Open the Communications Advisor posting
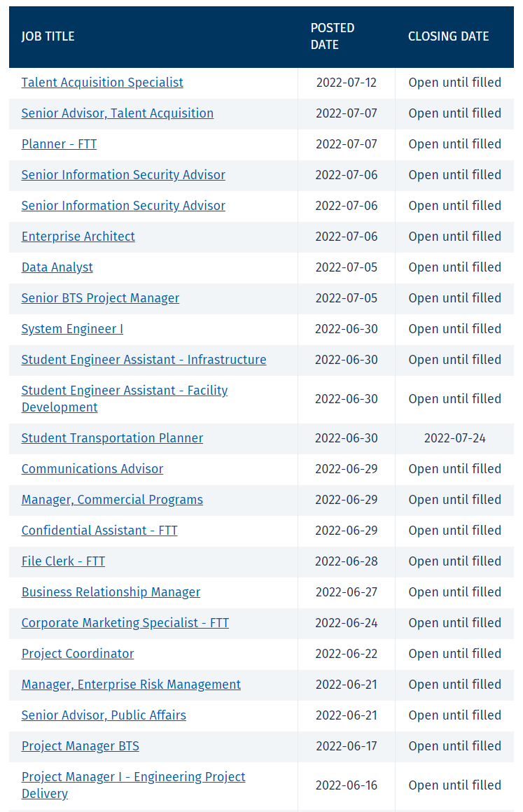 [92, 469]
